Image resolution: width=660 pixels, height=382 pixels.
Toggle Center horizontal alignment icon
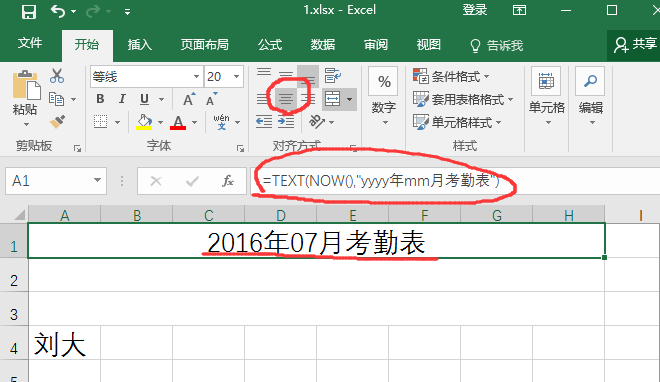click(286, 99)
